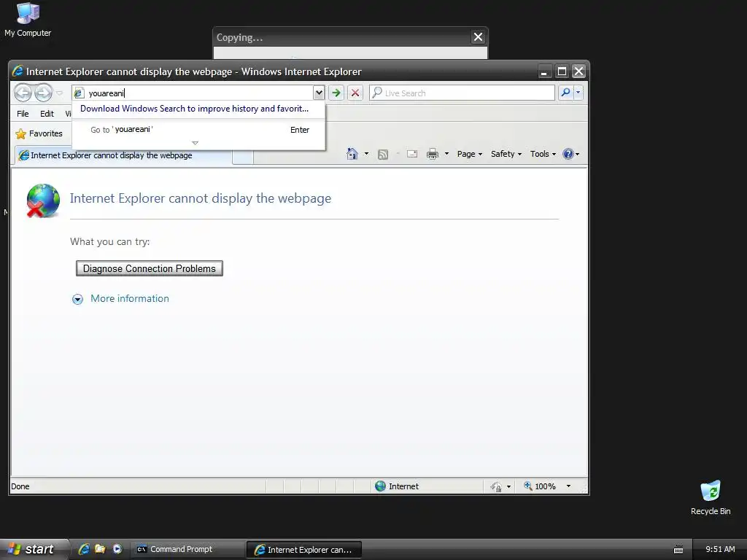Screen dimensions: 747x560
Task: Click the Start button
Action: [34, 549]
